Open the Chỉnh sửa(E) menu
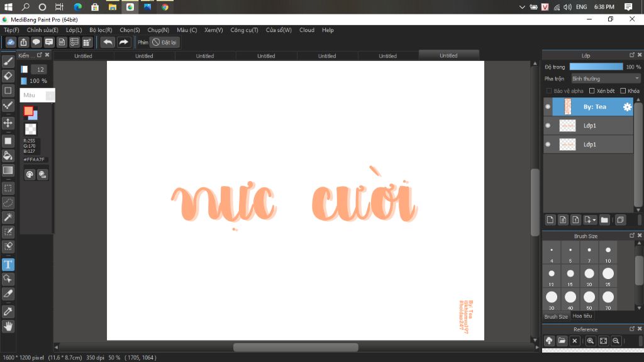644x362 pixels. coord(43,30)
